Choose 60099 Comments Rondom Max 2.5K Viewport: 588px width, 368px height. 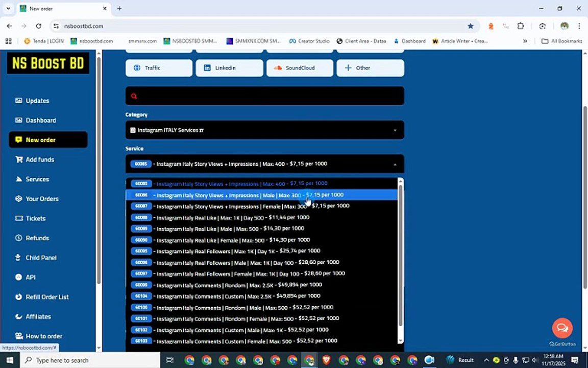pos(261,285)
